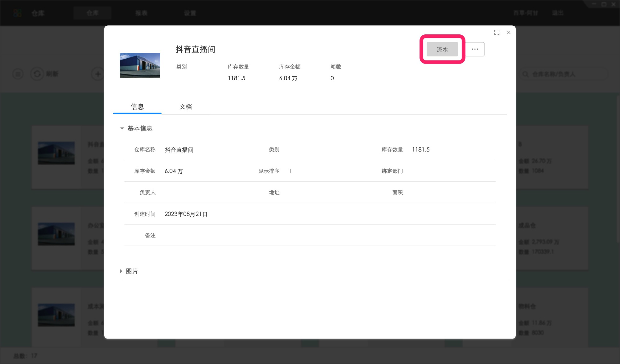This screenshot has width=620, height=364.
Task: Click the add (+) icon in background toolbar
Action: [98, 74]
